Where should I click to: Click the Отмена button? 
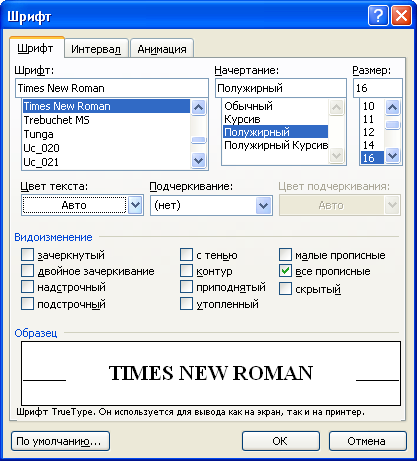pyautogui.click(x=368, y=441)
